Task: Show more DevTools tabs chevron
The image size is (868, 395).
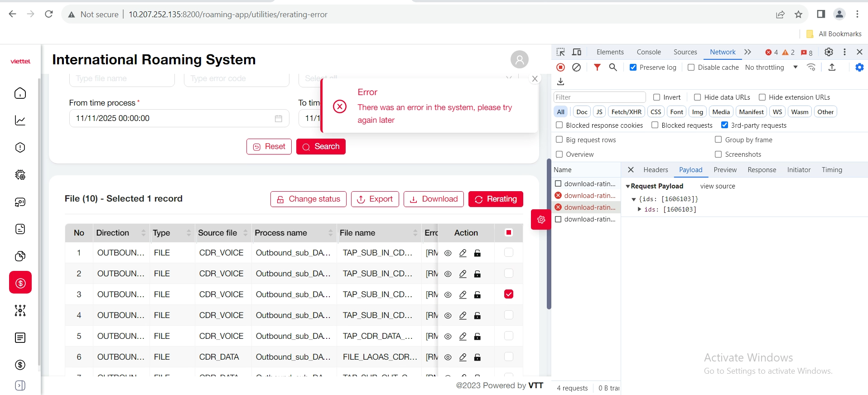Action: (x=747, y=52)
